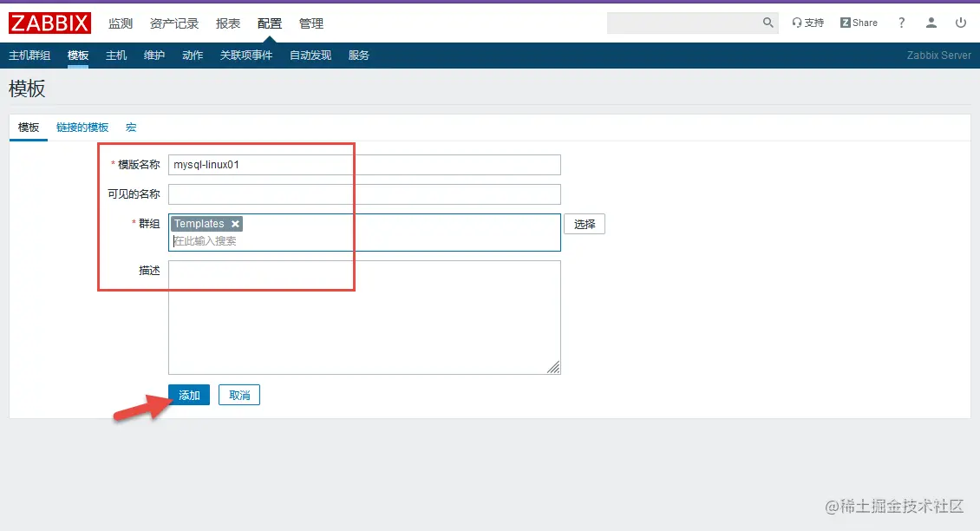Image resolution: width=980 pixels, height=531 pixels.
Task: Open help via the question mark icon
Action: (x=901, y=23)
